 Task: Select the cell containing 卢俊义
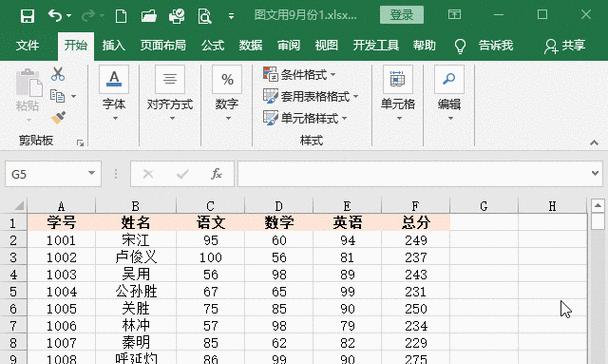pos(136,257)
